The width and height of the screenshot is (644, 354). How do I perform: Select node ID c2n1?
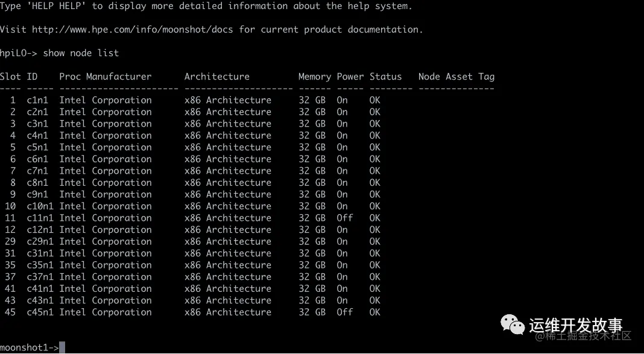[37, 112]
